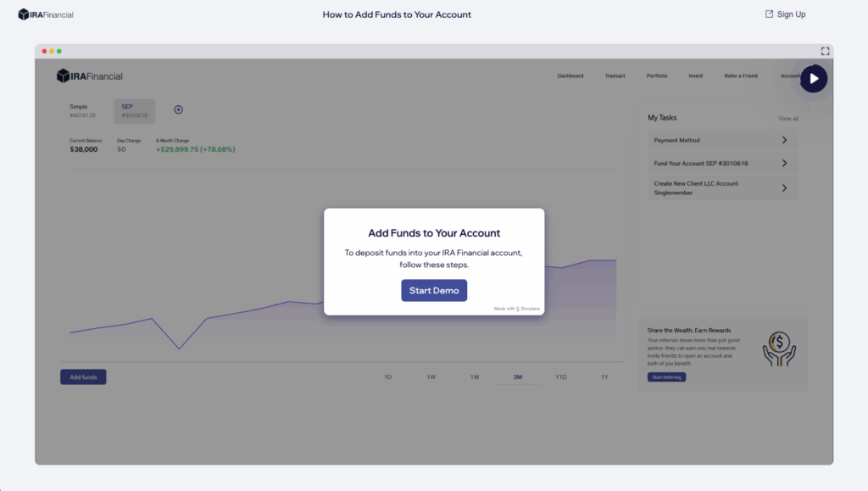
Task: Switch chart range to 1W
Action: tap(431, 377)
